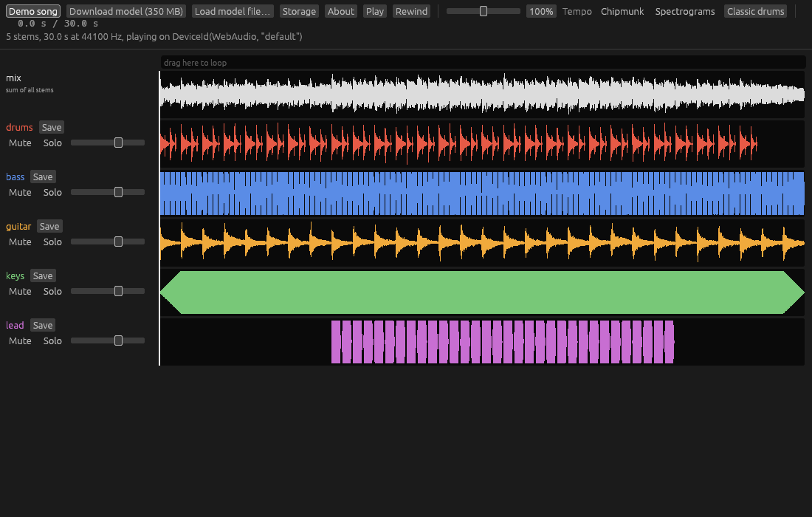The height and width of the screenshot is (517, 812).
Task: Adjust drums volume slider
Action: tap(108, 143)
